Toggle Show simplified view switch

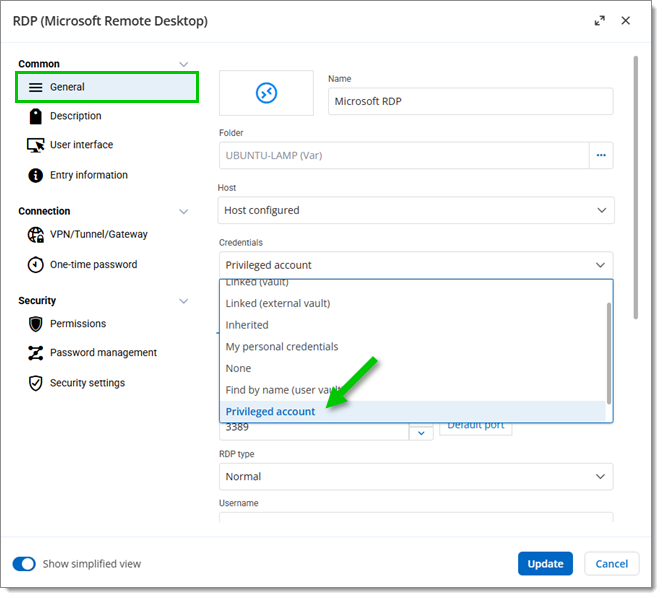(x=23, y=564)
